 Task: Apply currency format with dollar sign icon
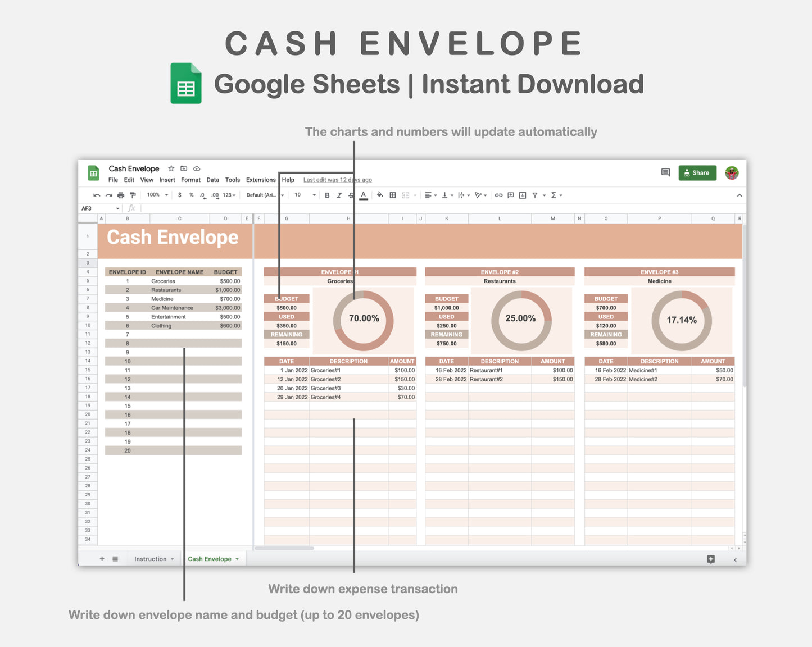(x=179, y=195)
